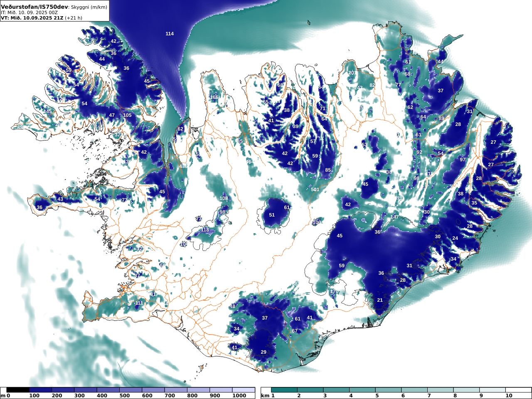Click the '147' visibility value on map

click(394, 217)
